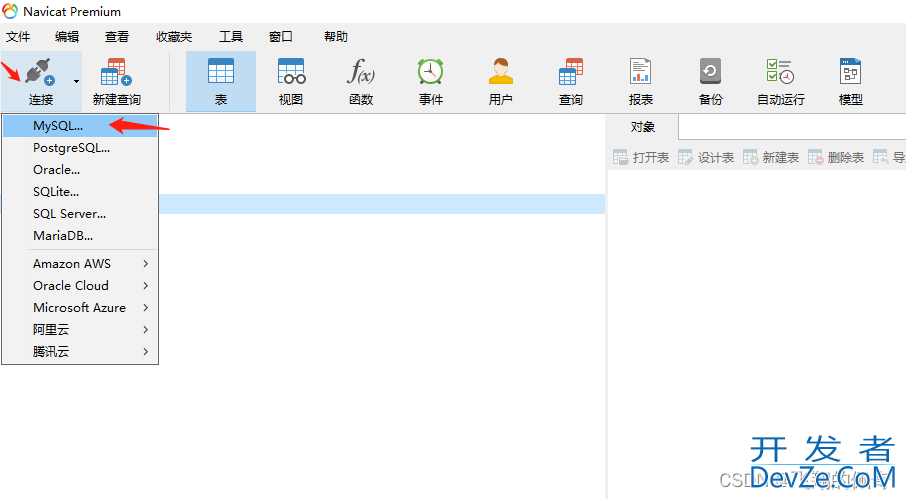Click the Navicat Premium logo icon

(10, 11)
